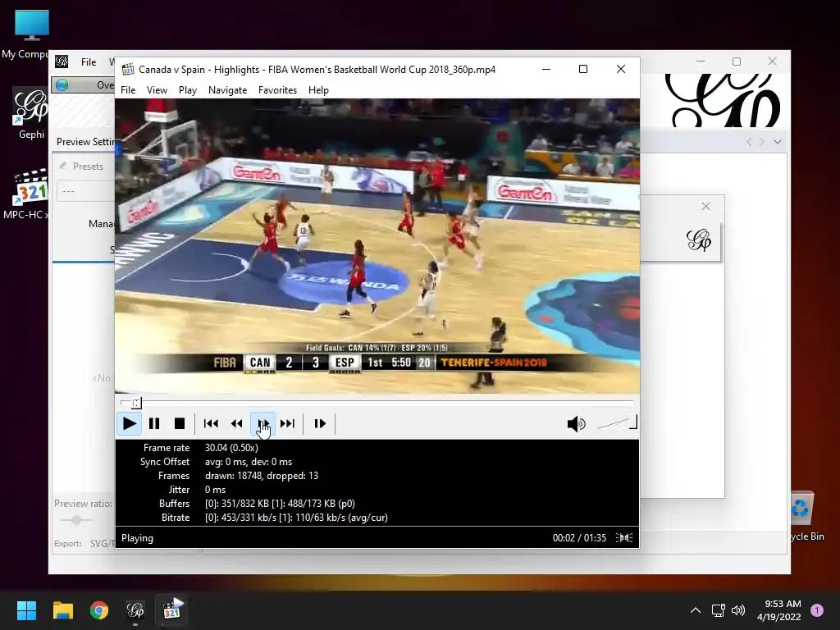Click the 00:02 / 01:35 time display

pyautogui.click(x=579, y=538)
